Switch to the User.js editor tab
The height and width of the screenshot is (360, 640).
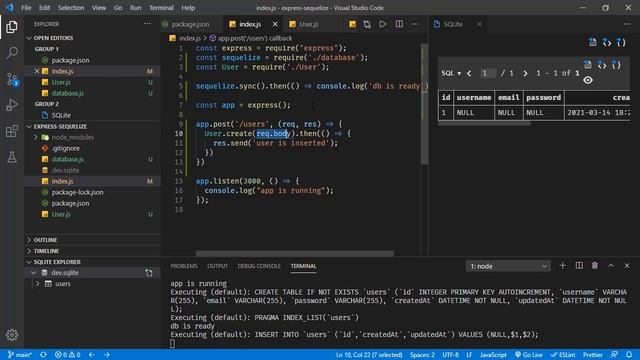309,24
